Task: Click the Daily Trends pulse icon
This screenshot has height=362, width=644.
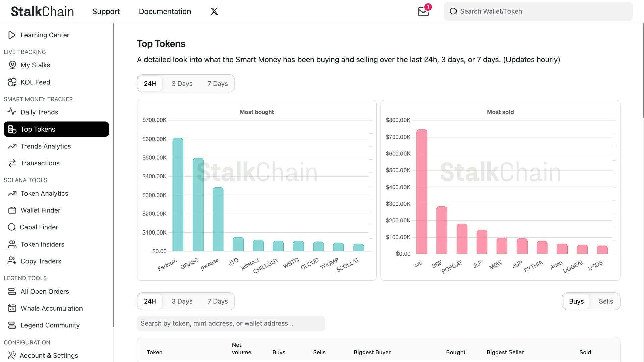Action: point(12,112)
